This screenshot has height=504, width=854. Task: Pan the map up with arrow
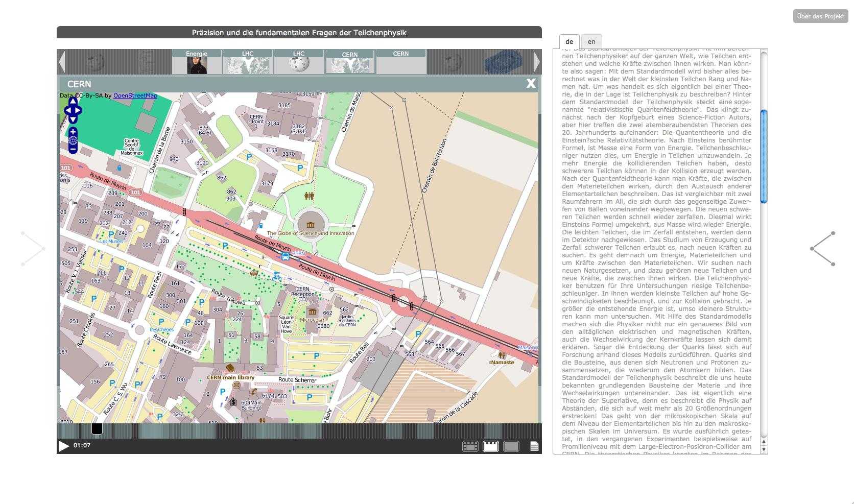pos(73,102)
